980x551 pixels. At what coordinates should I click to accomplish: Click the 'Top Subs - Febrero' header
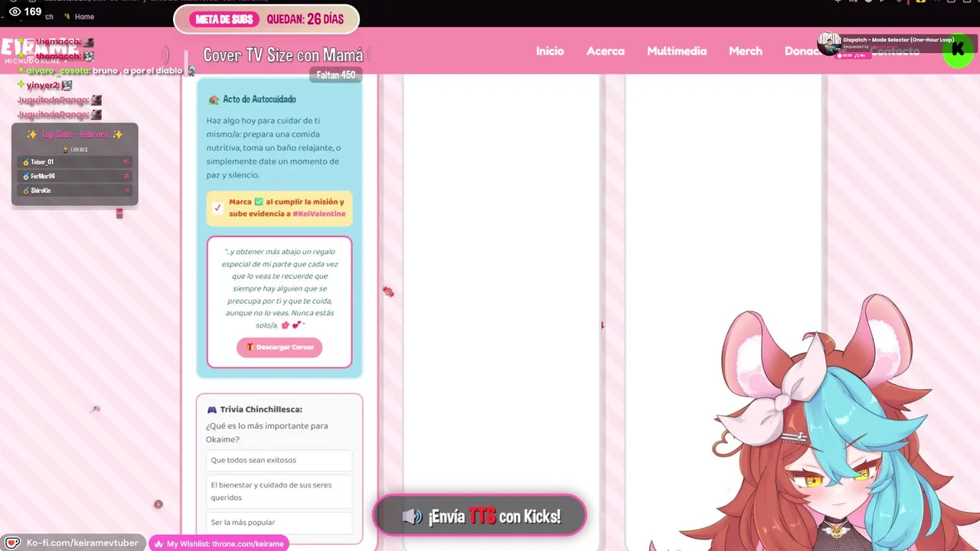tap(74, 135)
